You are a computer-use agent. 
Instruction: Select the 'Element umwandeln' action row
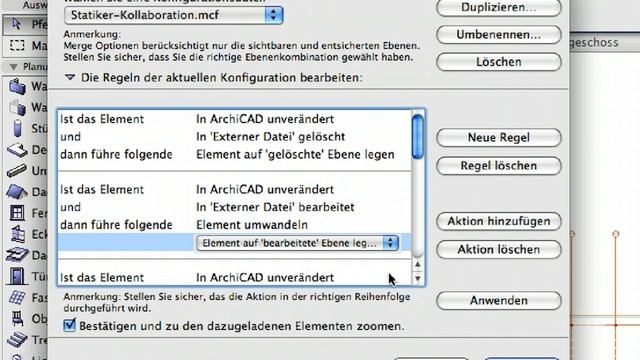pyautogui.click(x=252, y=225)
